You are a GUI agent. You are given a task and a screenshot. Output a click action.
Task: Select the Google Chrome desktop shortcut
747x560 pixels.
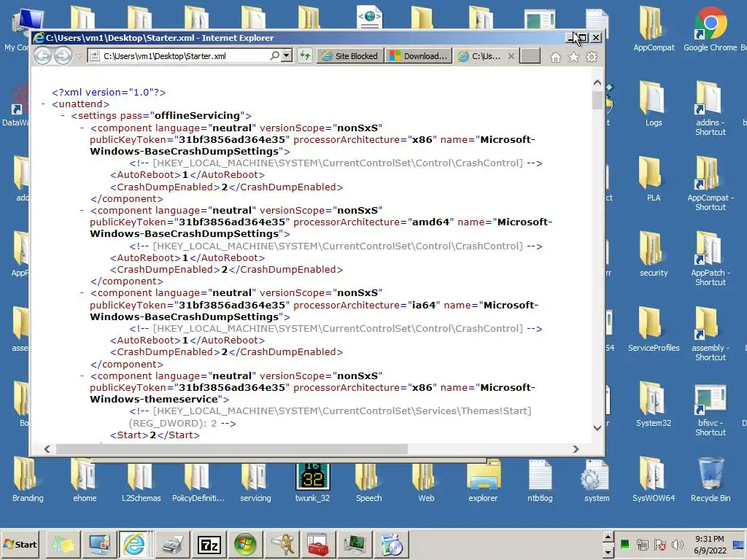710,29
